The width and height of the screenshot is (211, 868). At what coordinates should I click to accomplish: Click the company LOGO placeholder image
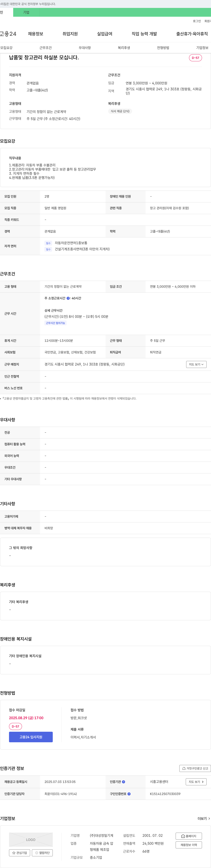(x=31, y=840)
